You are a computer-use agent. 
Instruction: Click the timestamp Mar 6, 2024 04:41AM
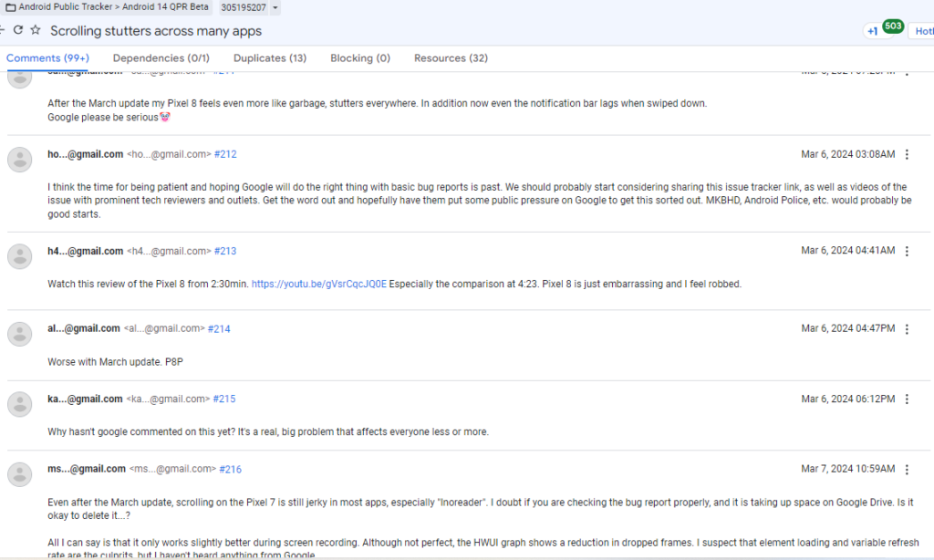(x=847, y=251)
